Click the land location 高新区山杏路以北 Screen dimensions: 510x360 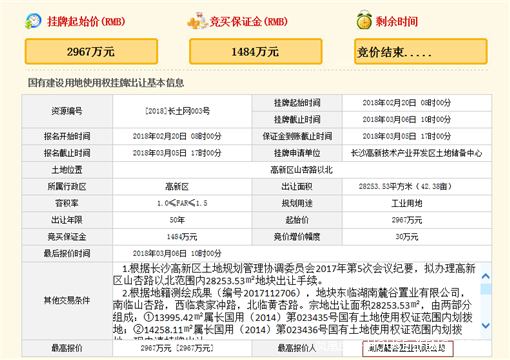(x=301, y=170)
